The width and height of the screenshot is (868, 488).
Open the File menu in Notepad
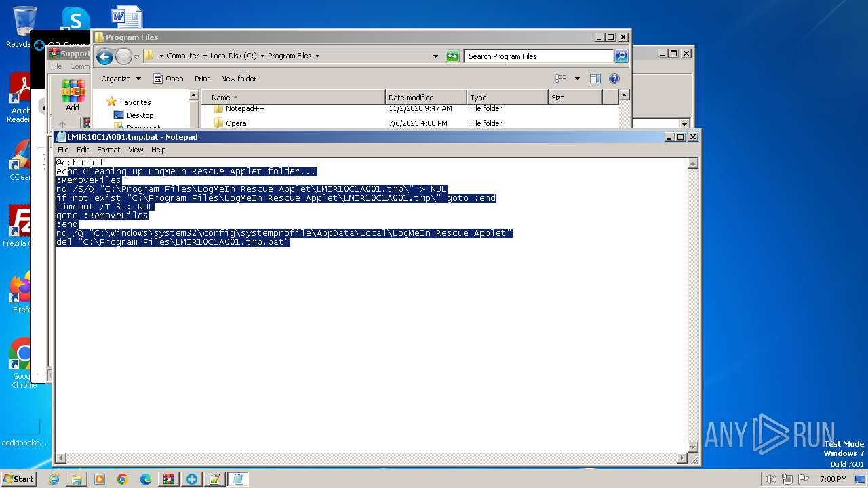(63, 150)
